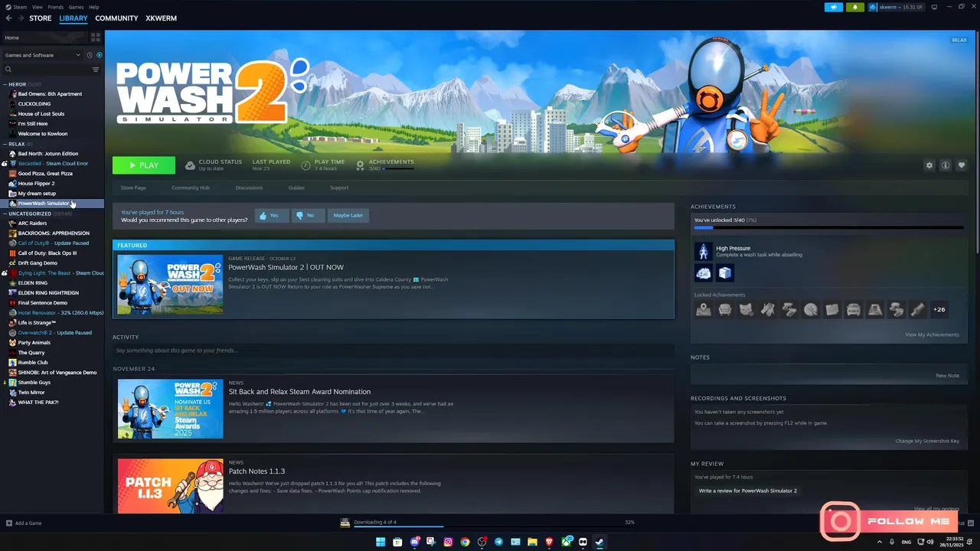Viewport: 980px width, 551px height.
Task: Click Change My Screenshot Key
Action: [x=927, y=441]
